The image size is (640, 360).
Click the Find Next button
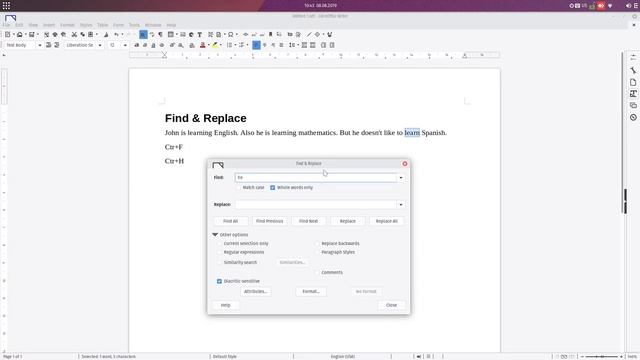pyautogui.click(x=309, y=221)
